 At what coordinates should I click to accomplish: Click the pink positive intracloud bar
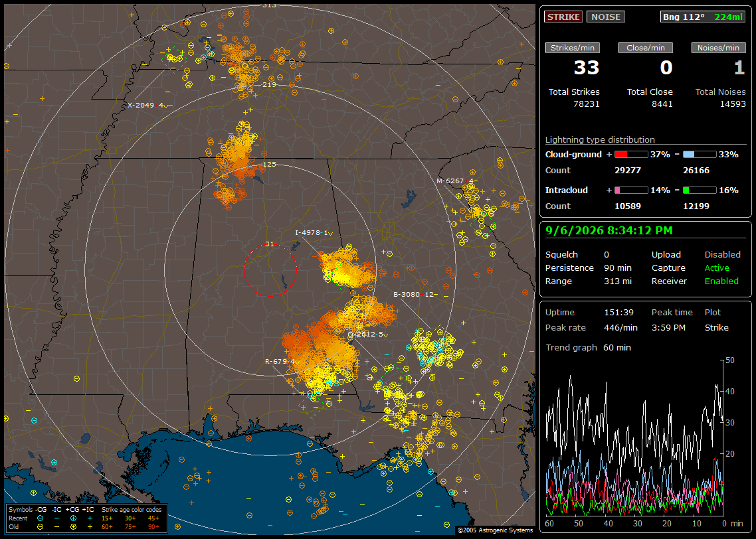click(631, 191)
